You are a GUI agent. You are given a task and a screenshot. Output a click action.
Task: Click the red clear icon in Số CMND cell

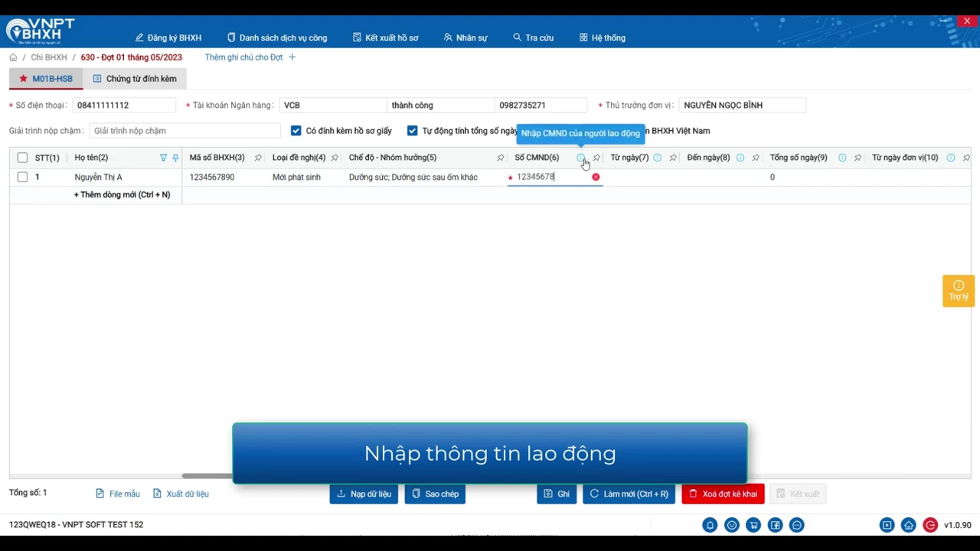(596, 178)
